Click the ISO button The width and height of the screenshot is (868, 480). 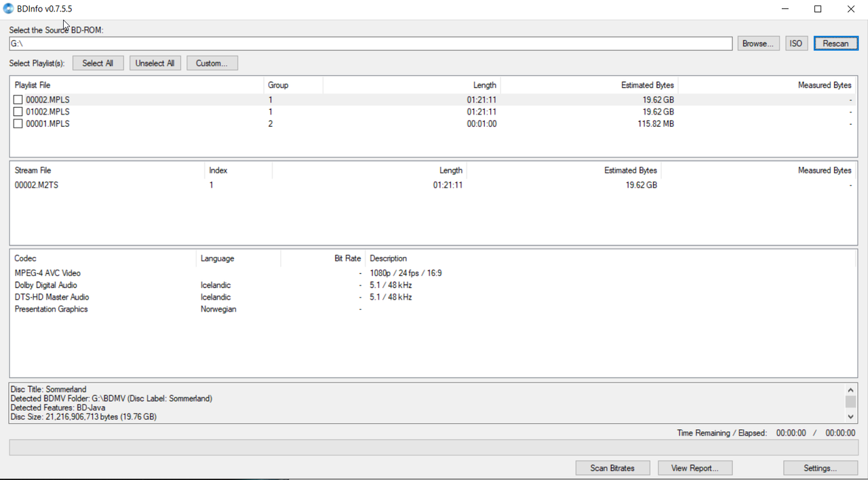[796, 43]
